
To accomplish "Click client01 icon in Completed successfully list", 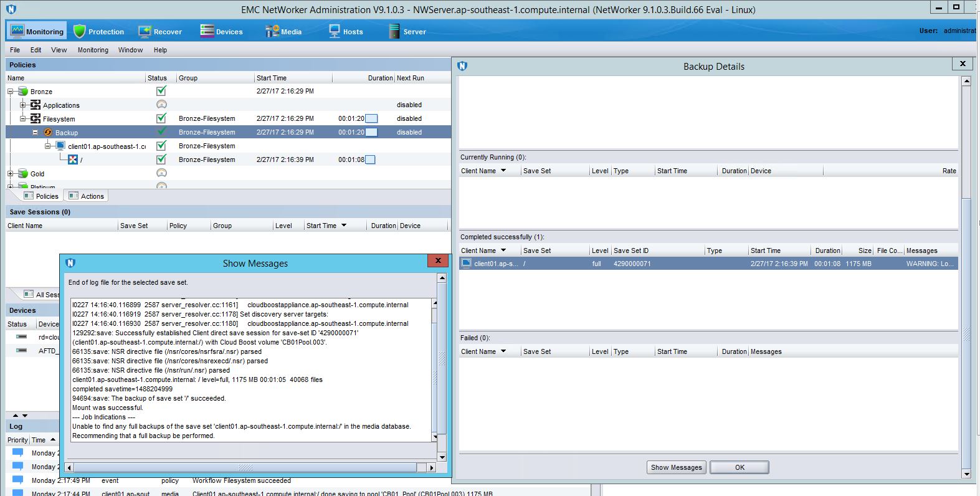I will (466, 264).
